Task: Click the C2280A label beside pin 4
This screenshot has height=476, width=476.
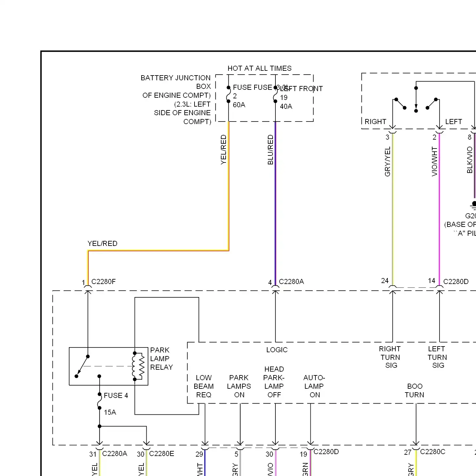Action: click(x=291, y=281)
